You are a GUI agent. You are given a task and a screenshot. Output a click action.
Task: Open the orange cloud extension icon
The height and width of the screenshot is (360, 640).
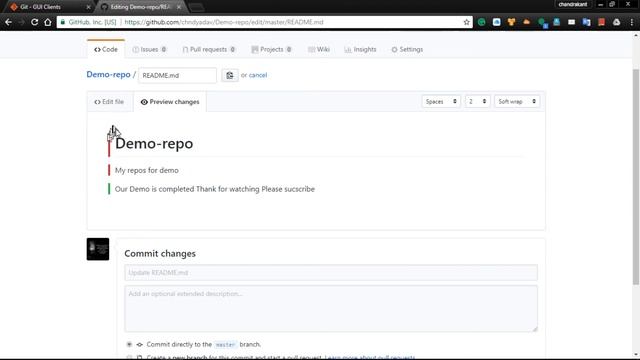(x=527, y=22)
